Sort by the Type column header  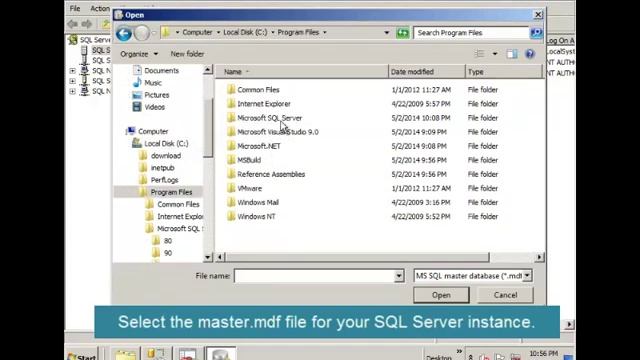tap(504, 72)
